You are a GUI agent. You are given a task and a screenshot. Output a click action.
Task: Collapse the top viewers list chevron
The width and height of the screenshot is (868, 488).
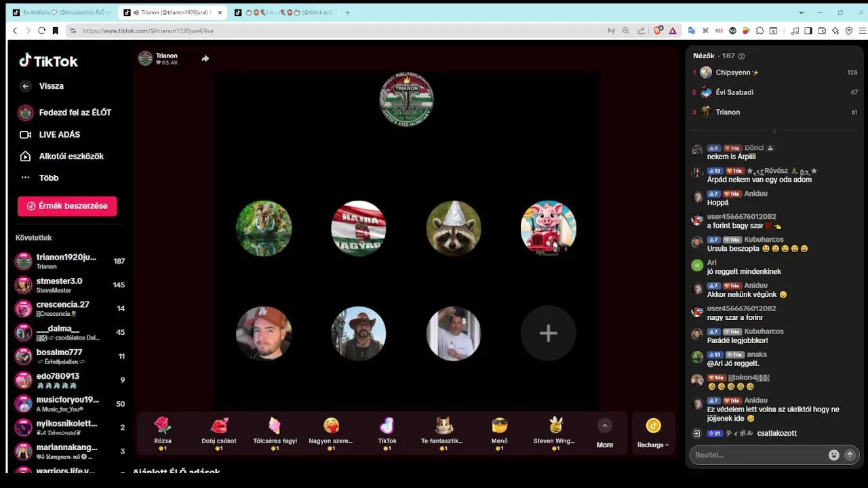pos(774,130)
